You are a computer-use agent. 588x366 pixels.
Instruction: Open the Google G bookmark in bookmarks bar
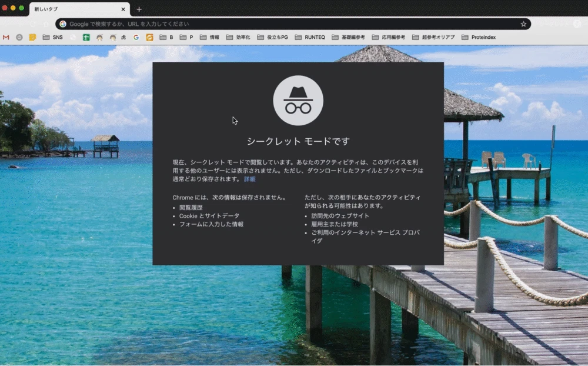136,37
